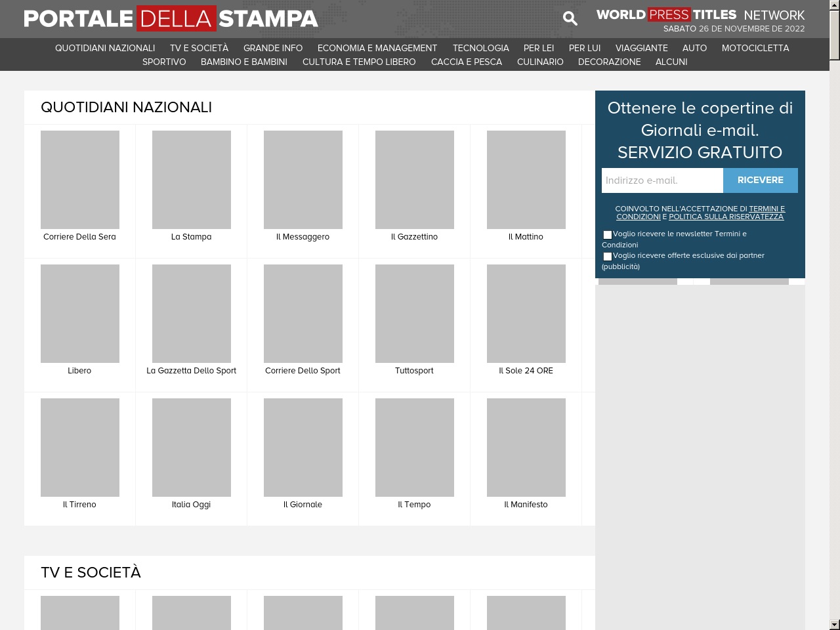
Task: Open the Libero cover thumbnail
Action: (x=80, y=314)
